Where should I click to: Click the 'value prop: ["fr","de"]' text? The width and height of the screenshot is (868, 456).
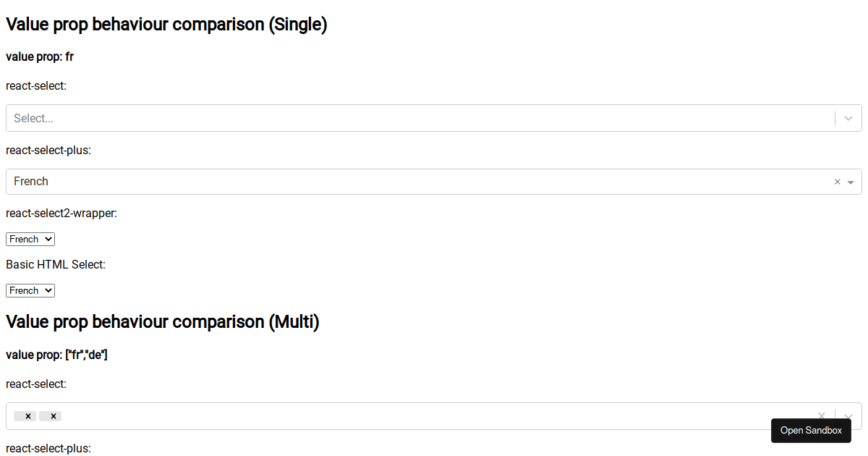pos(56,355)
